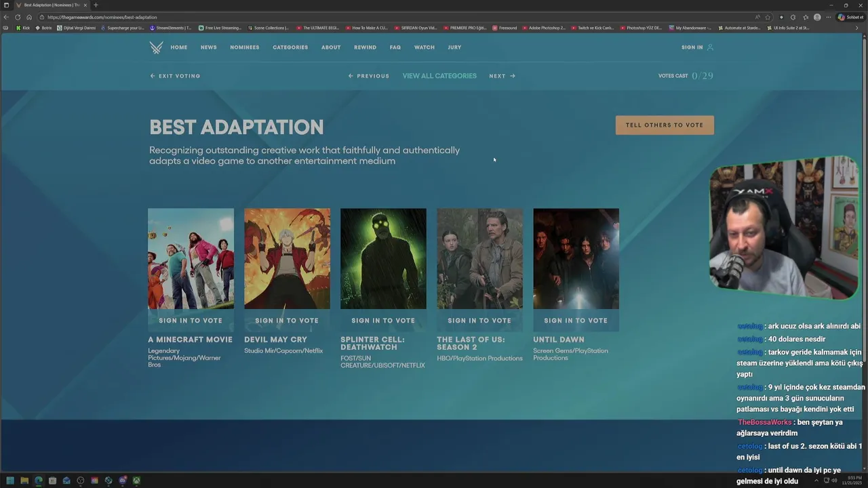Open the FAQ nav item

(395, 47)
